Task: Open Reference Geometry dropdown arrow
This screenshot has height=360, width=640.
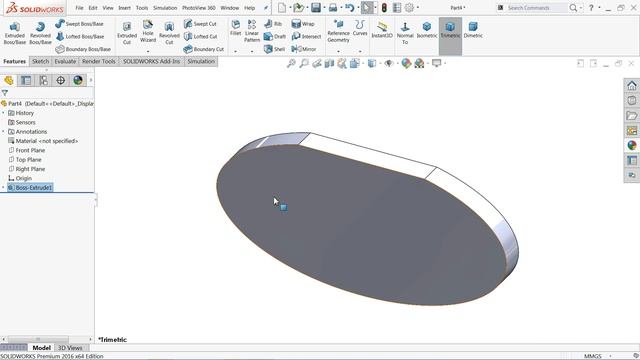Action: [338, 51]
